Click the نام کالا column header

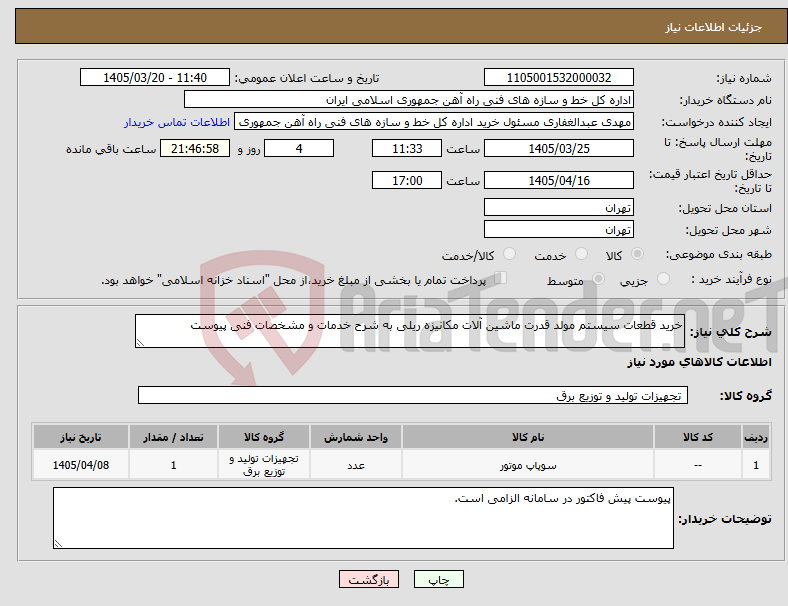pyautogui.click(x=528, y=437)
